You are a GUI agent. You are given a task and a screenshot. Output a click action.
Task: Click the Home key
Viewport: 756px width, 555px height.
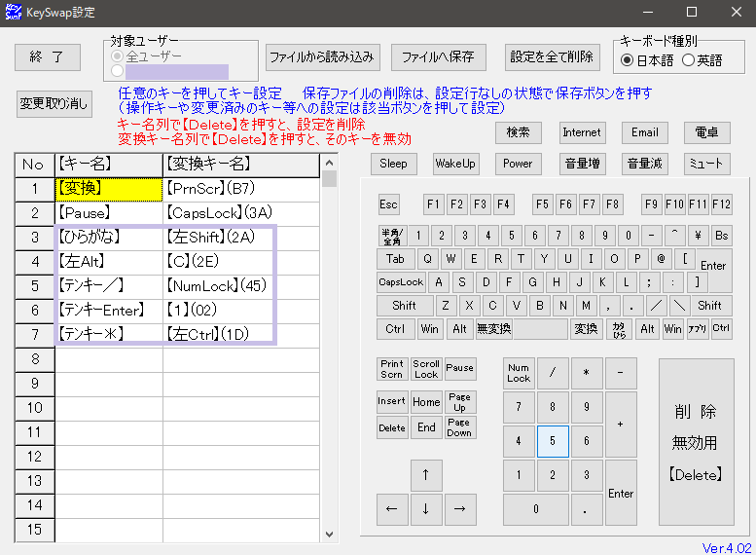coord(426,401)
